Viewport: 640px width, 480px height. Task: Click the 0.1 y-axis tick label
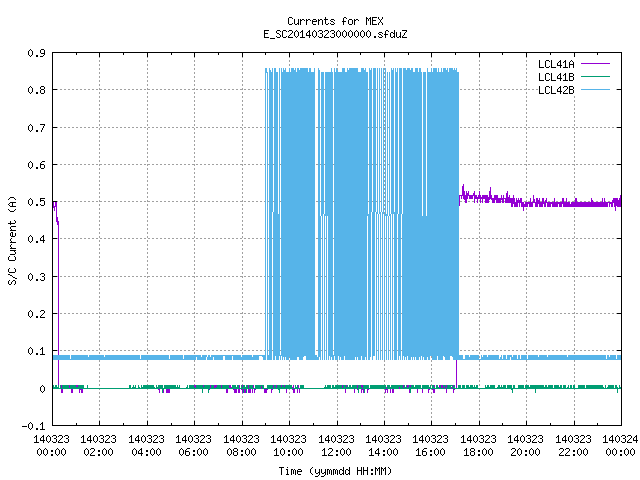pos(36,351)
